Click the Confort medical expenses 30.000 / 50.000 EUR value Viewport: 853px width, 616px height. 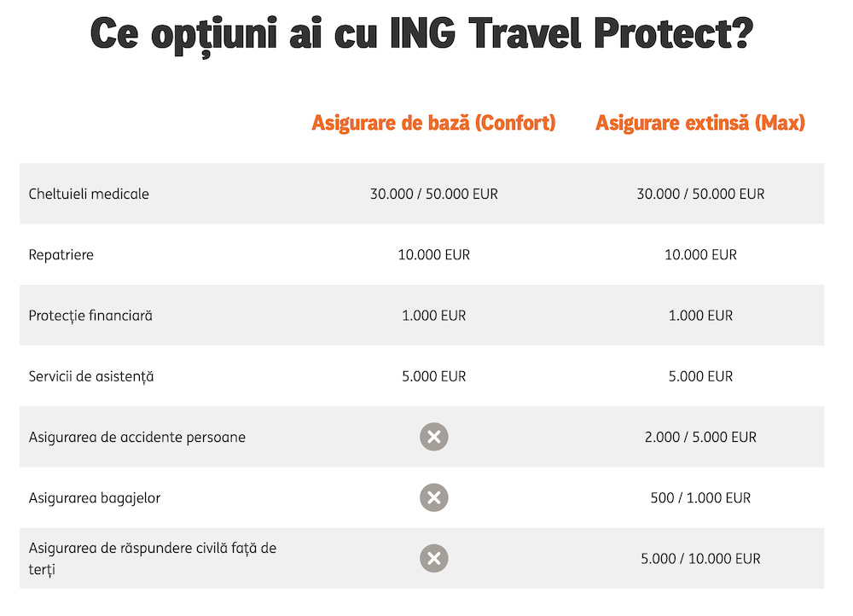point(433,194)
